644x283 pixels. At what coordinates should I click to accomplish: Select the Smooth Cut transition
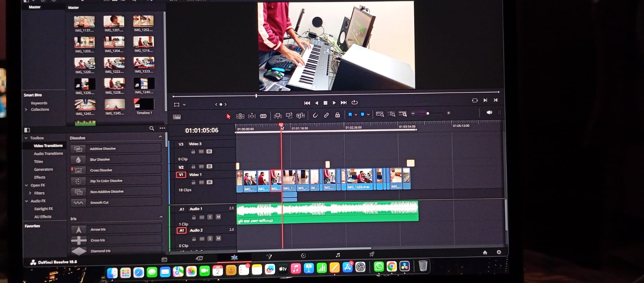tap(116, 202)
